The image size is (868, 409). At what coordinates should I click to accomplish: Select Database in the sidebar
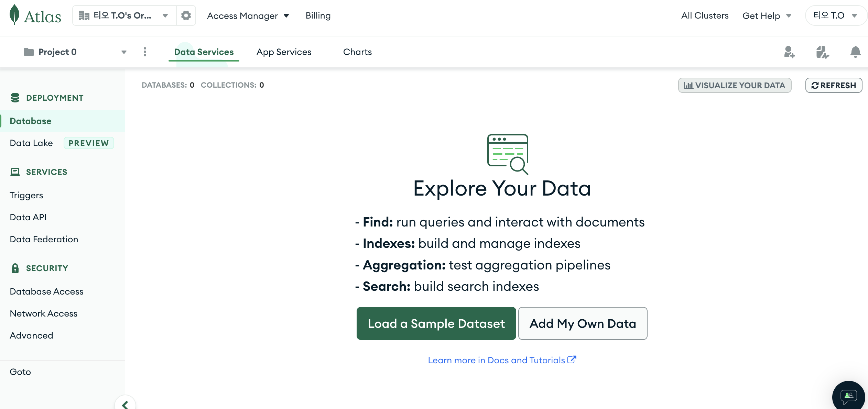[x=63, y=121]
